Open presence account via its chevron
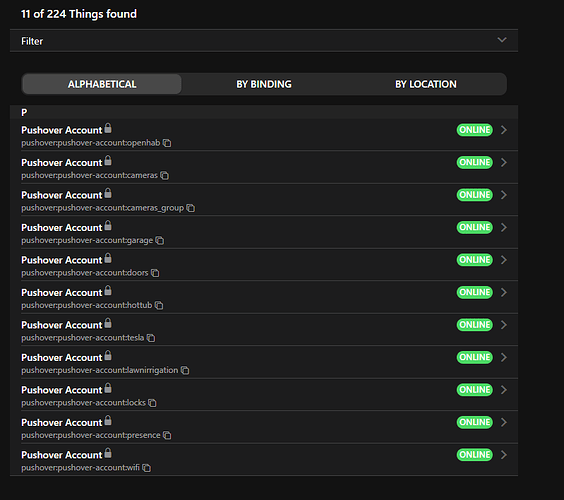The width and height of the screenshot is (564, 500). 504,422
